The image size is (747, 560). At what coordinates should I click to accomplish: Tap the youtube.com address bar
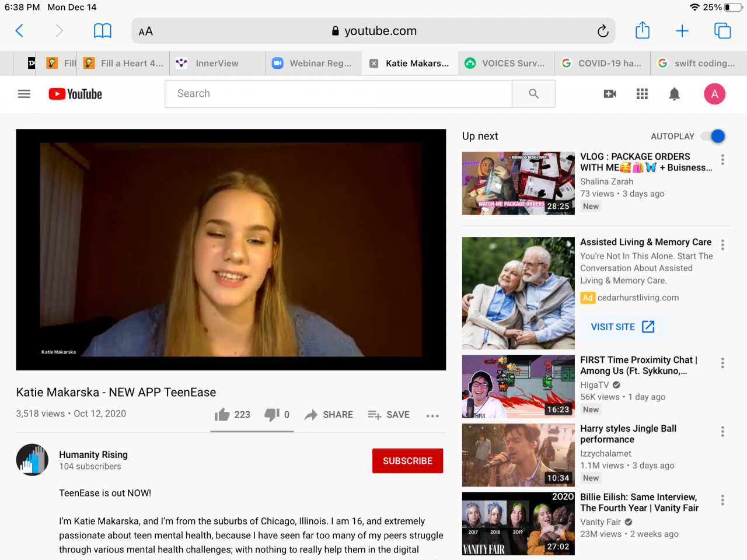373,31
